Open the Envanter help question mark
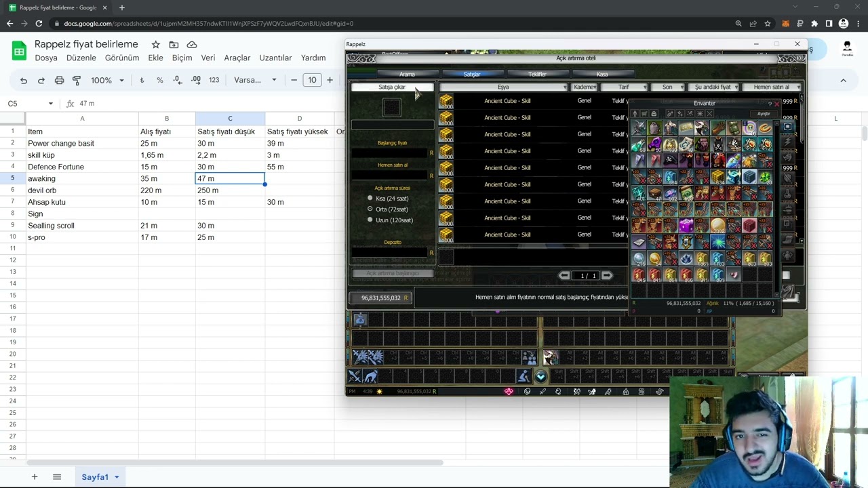Screen dimensions: 868x488 [770, 104]
